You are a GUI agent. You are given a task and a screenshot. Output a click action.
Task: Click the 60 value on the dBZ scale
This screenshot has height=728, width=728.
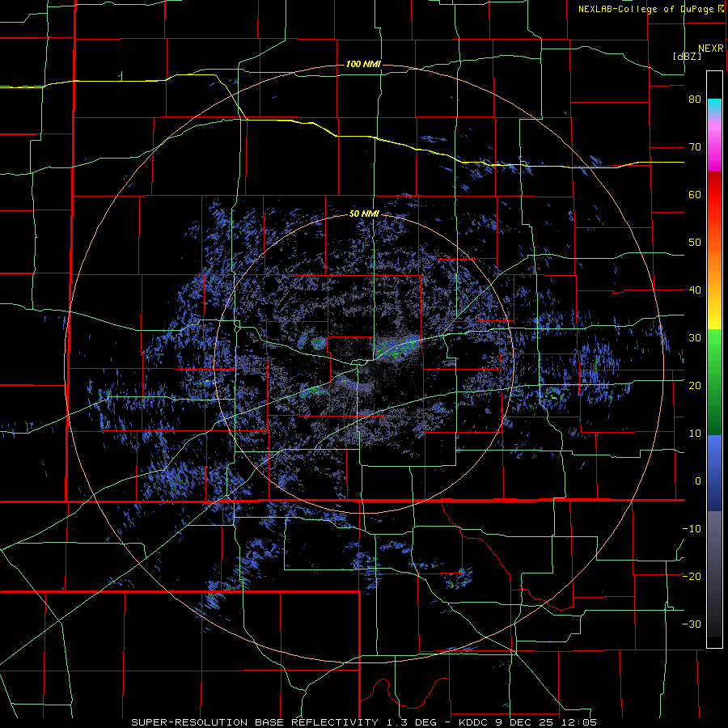tap(695, 194)
